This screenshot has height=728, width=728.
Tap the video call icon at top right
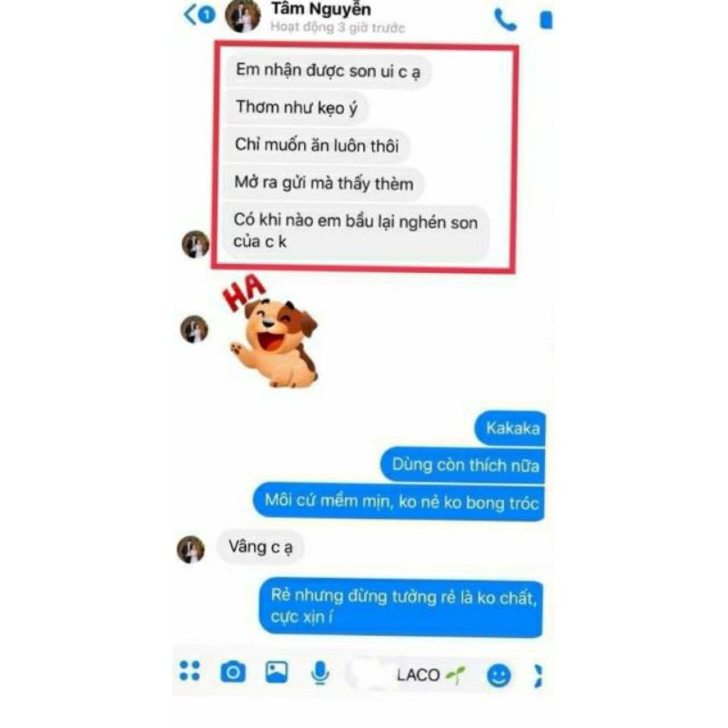click(x=546, y=20)
